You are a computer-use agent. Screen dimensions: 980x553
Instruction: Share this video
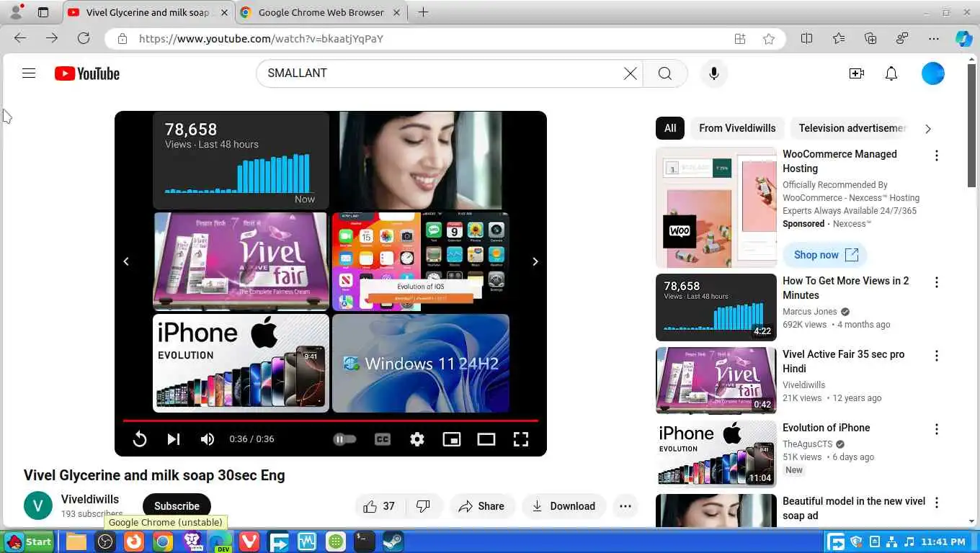coord(482,506)
